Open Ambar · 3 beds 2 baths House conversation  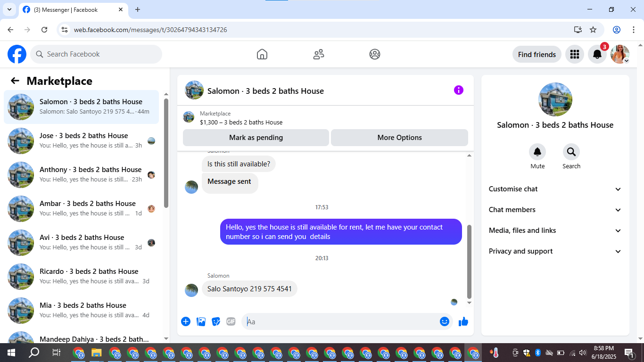coord(81,209)
